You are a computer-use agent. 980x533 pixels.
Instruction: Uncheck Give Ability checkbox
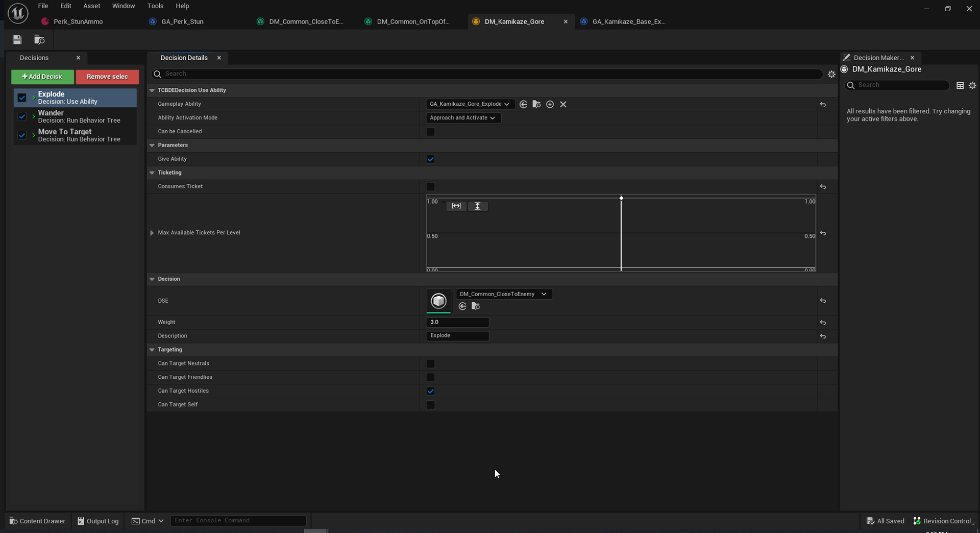coord(430,159)
